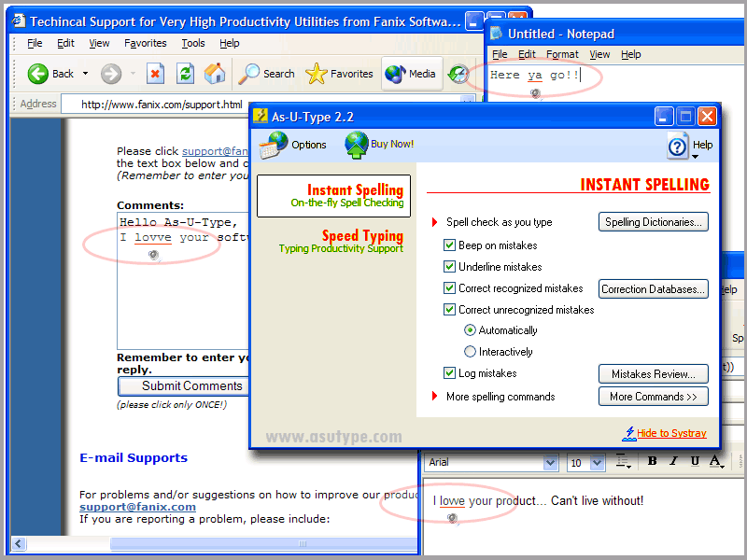This screenshot has width=747, height=560.
Task: Uncheck Correct recognized mistakes
Action: click(x=449, y=288)
